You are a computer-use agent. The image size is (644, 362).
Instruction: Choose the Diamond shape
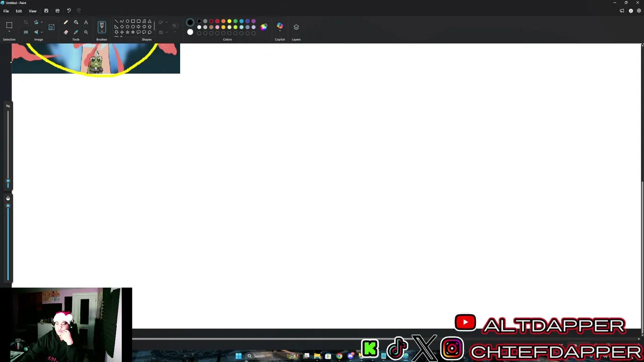tap(122, 27)
